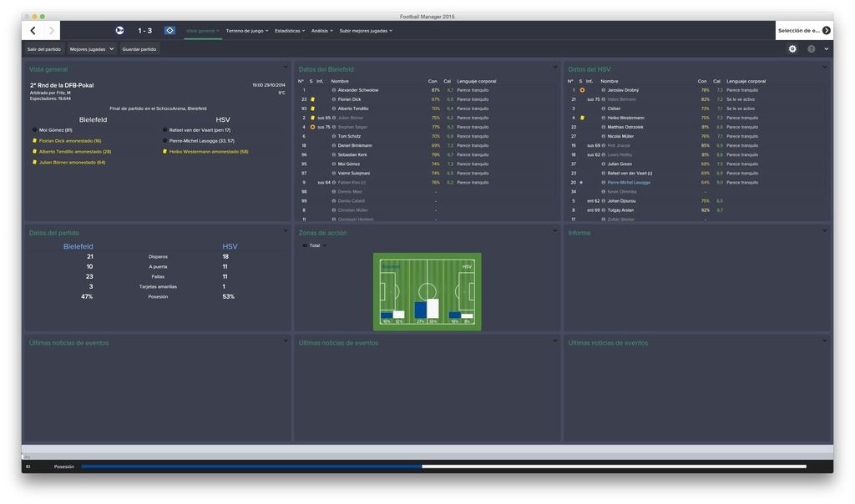Click the help question mark icon
The height and width of the screenshot is (504, 855).
pos(812,49)
